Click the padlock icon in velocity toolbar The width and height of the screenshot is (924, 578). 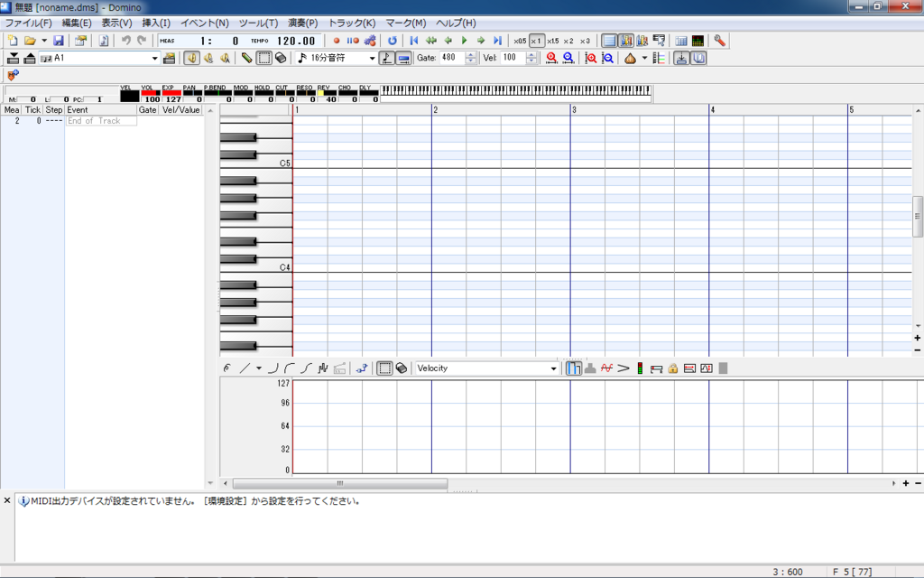click(672, 368)
